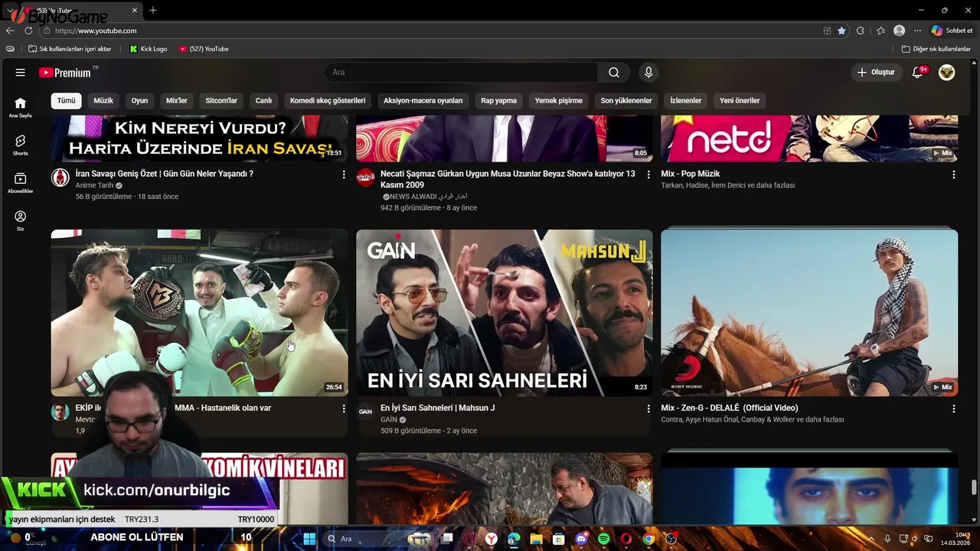Open Diğer sık kullanılanlar folder
The image size is (980, 551).
[x=936, y=49]
